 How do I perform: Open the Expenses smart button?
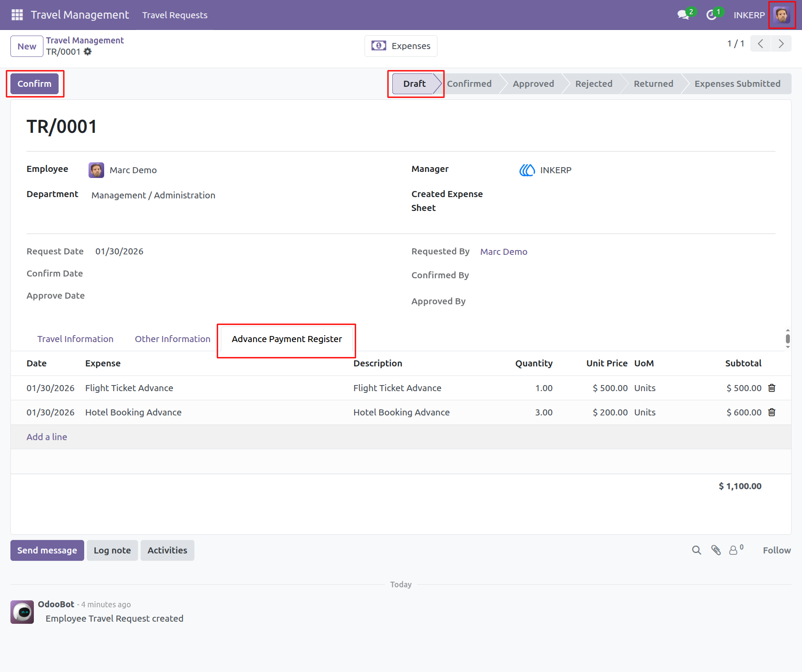tap(401, 46)
